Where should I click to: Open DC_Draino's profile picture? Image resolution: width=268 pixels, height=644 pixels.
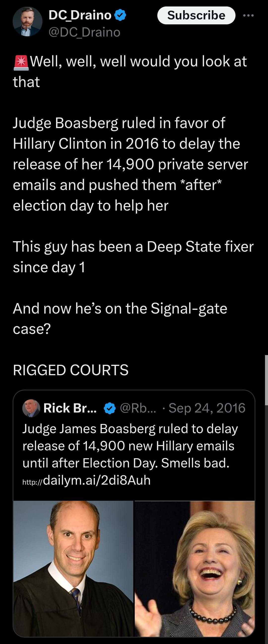click(28, 22)
